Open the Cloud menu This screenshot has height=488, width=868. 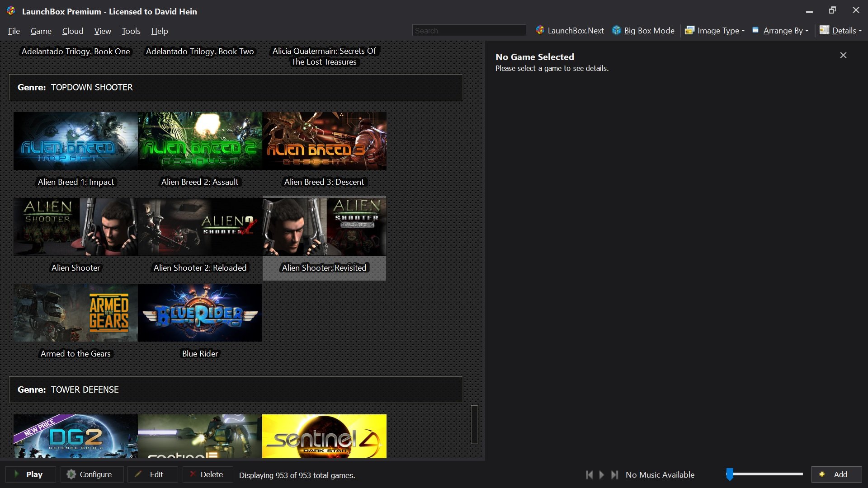click(x=73, y=31)
